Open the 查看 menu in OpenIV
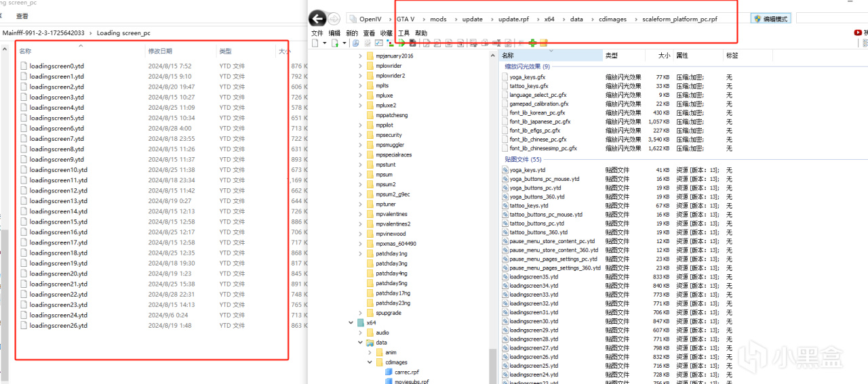 [x=369, y=33]
